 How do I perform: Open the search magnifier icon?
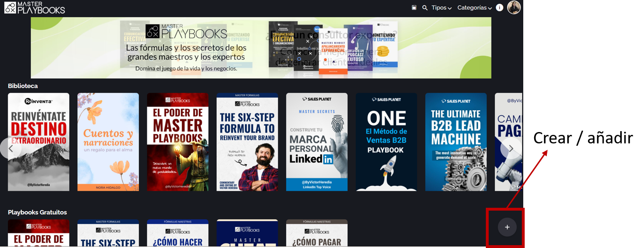click(425, 8)
